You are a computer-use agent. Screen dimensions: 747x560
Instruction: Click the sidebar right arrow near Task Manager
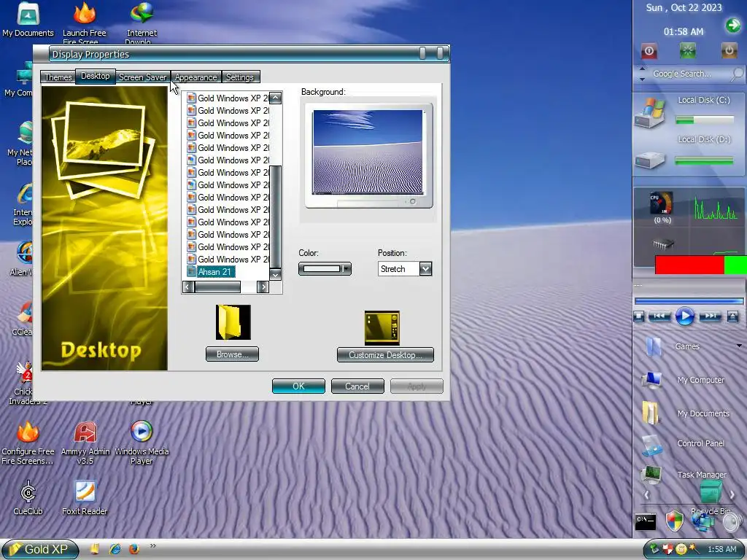point(732,495)
